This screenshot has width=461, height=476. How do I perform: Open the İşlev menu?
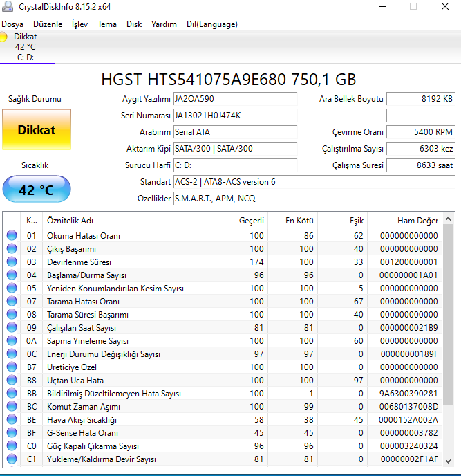click(x=79, y=24)
